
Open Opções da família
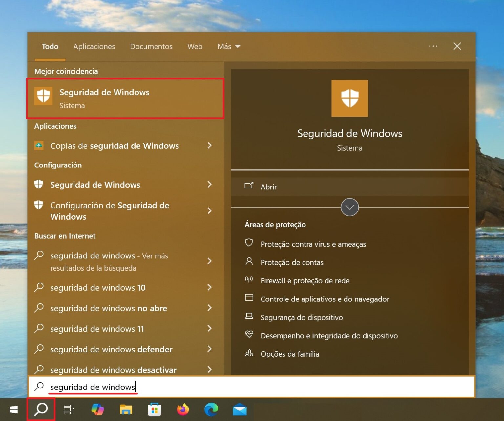point(290,354)
